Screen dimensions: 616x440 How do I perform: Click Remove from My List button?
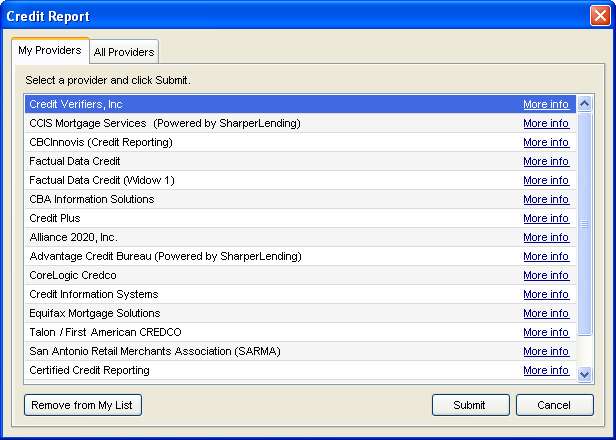coord(83,405)
